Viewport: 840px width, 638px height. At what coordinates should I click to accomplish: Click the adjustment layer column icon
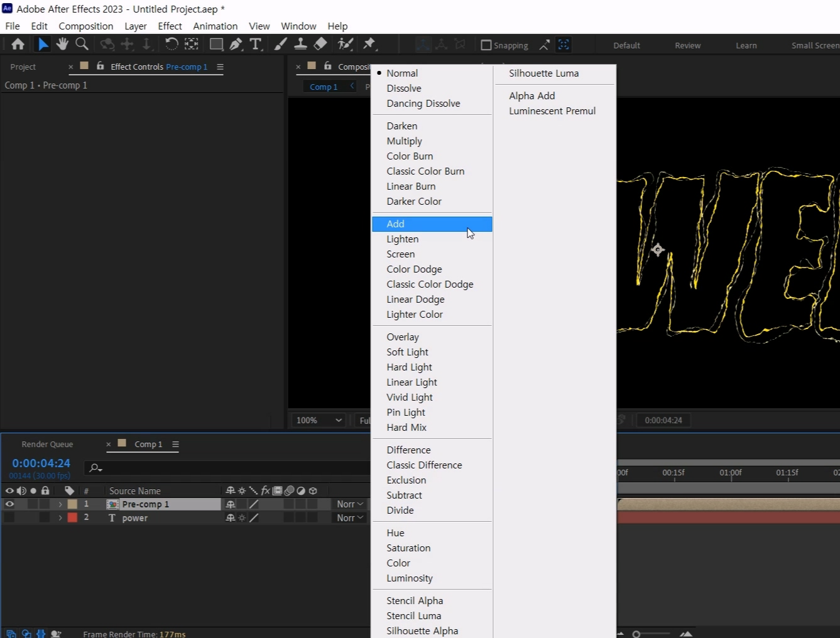tap(301, 490)
